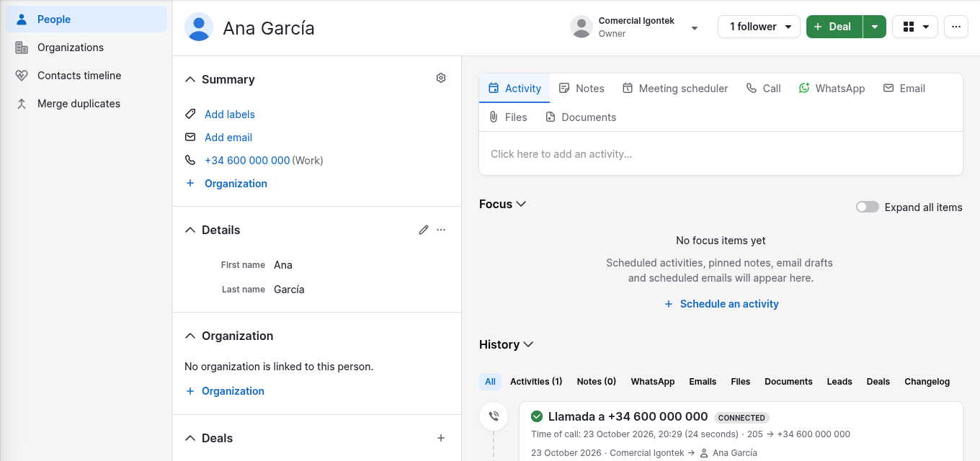Open Contacts timeline in the sidebar
Image resolution: width=980 pixels, height=461 pixels.
86,76
